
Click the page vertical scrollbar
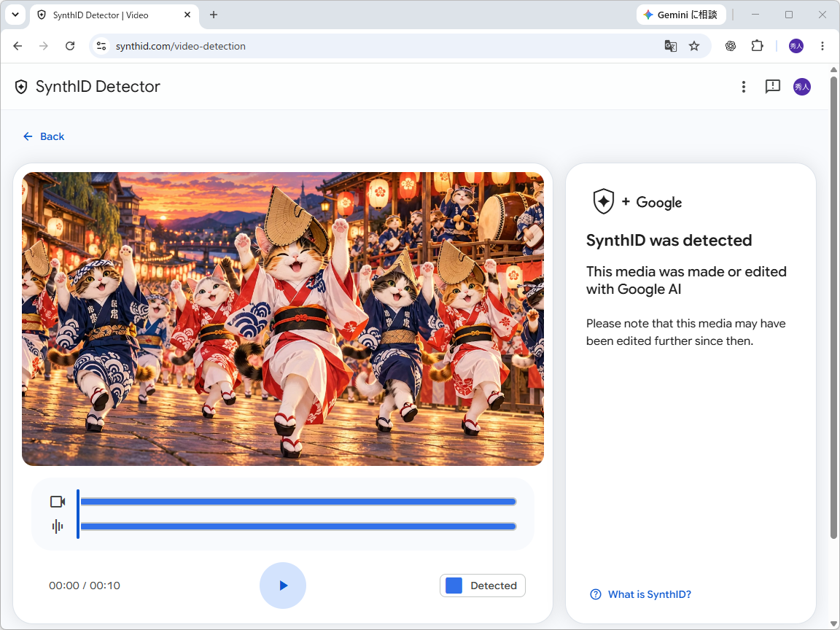coord(833,308)
